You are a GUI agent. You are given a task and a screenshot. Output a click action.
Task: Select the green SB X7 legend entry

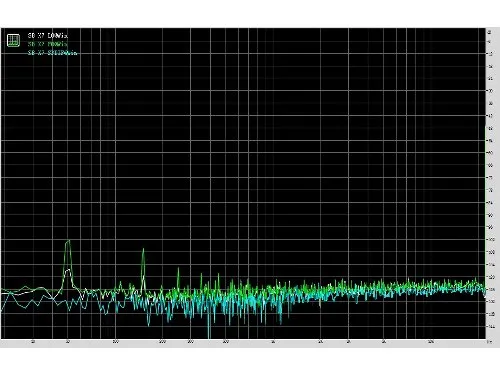(x=48, y=44)
